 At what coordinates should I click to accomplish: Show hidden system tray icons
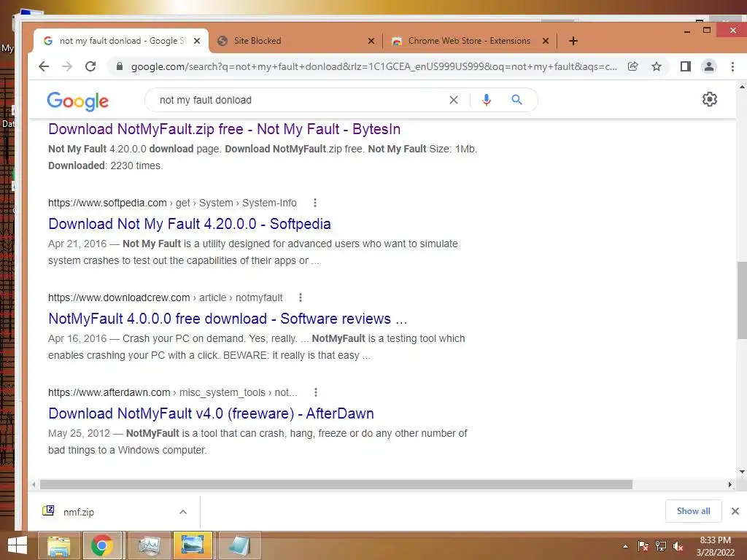625,546
